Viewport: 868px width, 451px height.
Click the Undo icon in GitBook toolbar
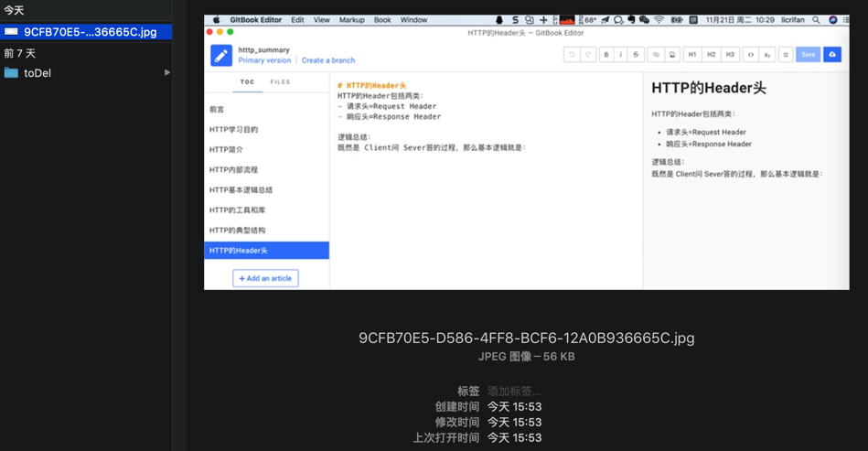[572, 54]
